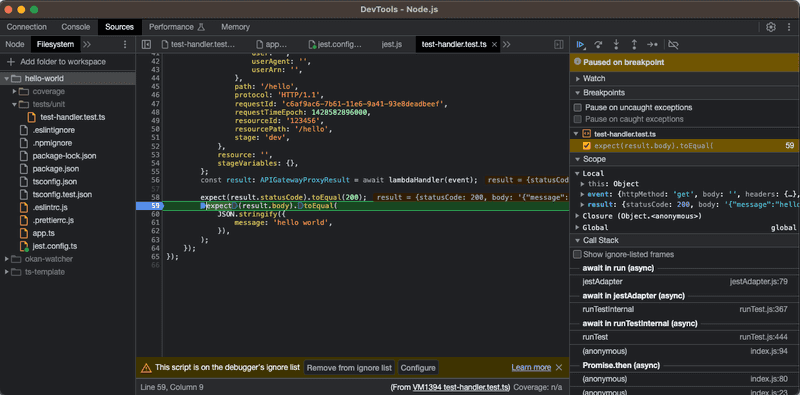
Task: Collapse the Call Stack section
Action: click(578, 240)
